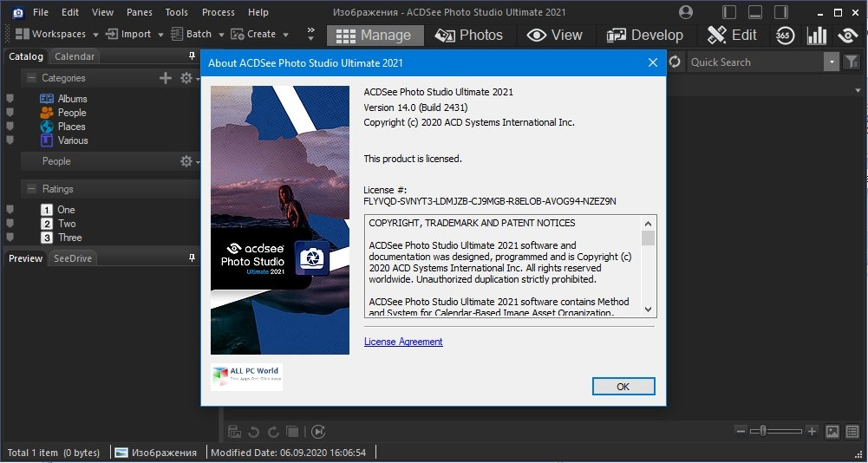
Task: Click the zoom-in plus icon near slider
Action: tap(811, 431)
